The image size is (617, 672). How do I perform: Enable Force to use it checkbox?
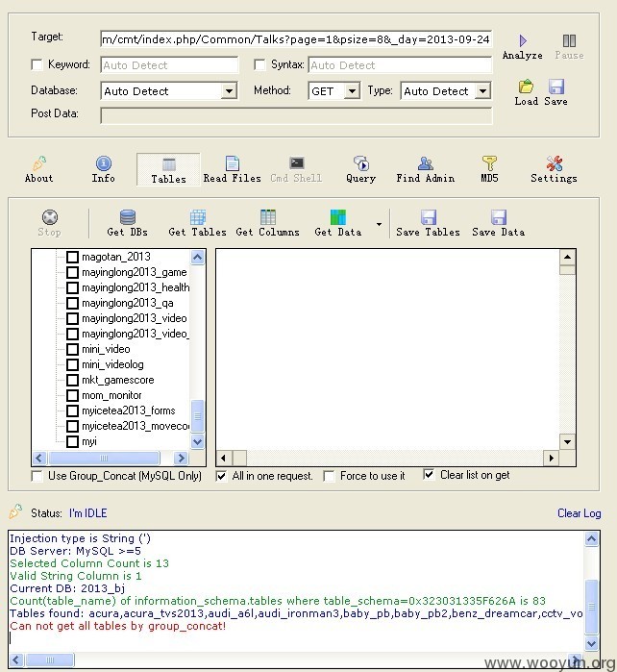click(329, 476)
